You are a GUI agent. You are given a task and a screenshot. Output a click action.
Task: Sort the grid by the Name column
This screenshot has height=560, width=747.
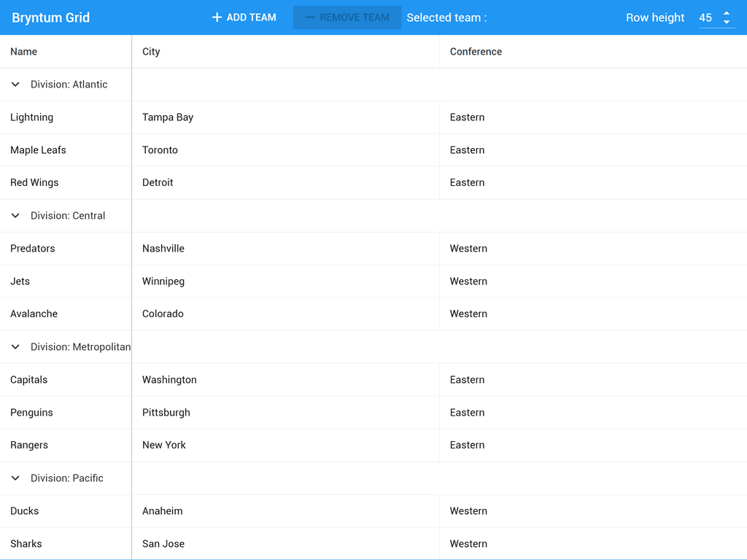[x=23, y=51]
